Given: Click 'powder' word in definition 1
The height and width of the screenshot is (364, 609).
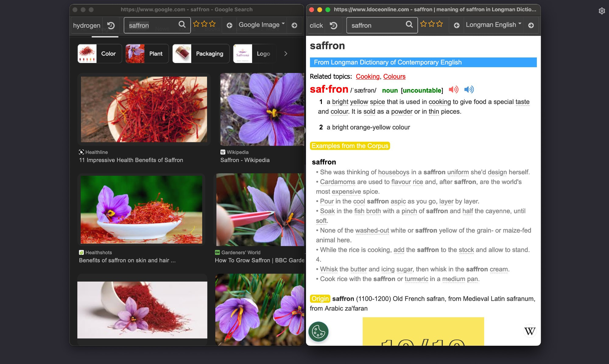Looking at the screenshot, I should (x=402, y=112).
